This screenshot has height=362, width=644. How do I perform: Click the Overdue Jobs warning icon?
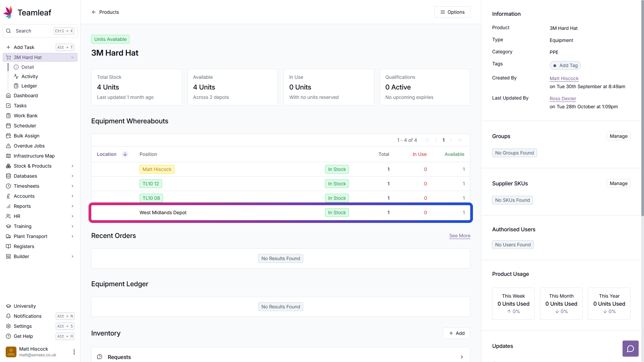tap(8, 146)
